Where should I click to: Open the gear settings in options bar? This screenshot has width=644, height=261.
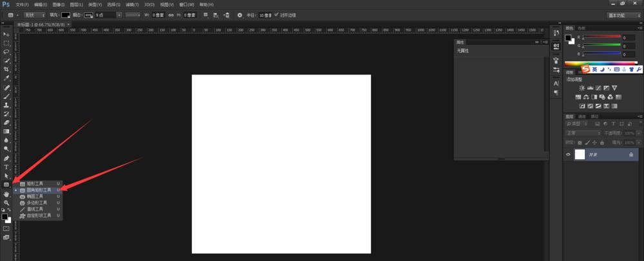(x=240, y=15)
